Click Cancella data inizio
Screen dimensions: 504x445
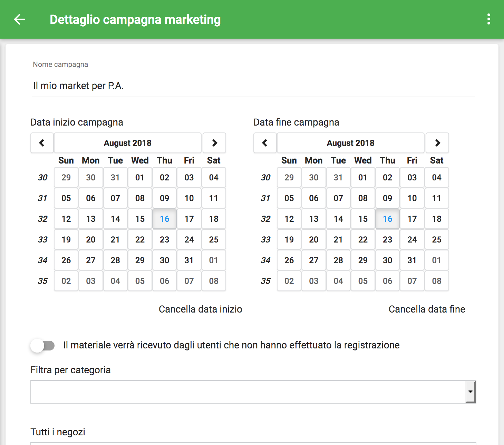pyautogui.click(x=200, y=309)
